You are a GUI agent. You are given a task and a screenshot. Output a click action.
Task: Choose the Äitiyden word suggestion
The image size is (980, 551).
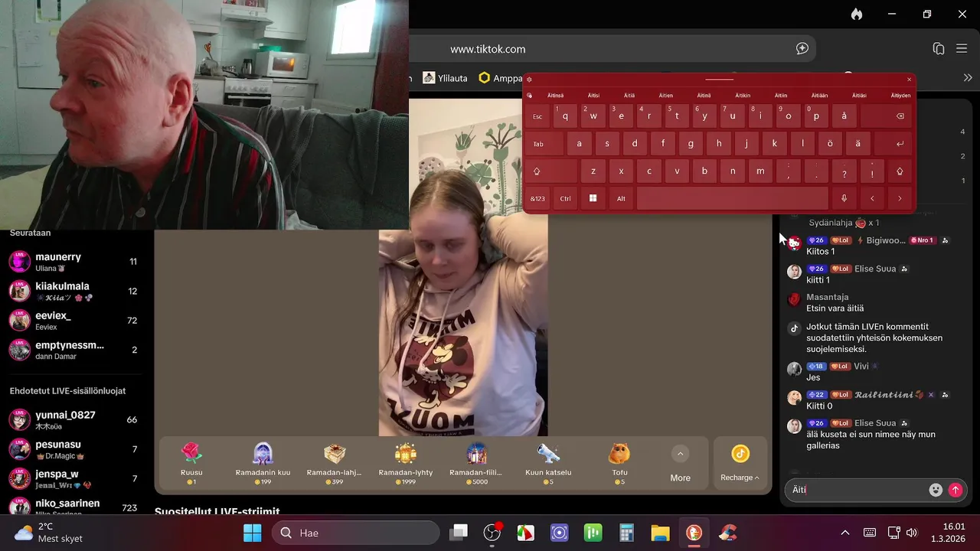point(900,96)
